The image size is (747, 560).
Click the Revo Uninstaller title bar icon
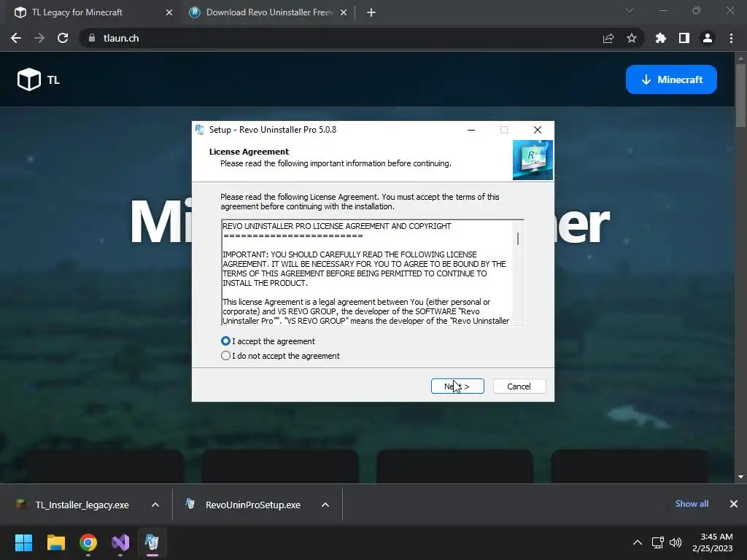(x=200, y=130)
